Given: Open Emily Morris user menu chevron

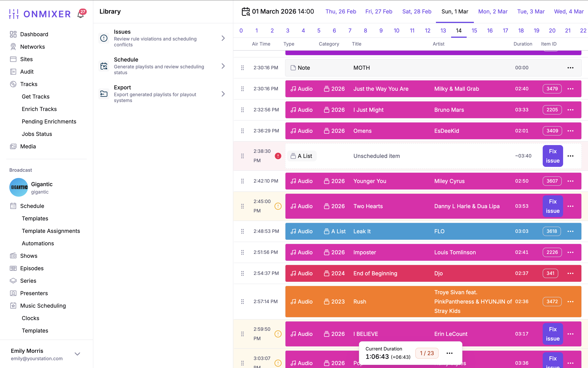Looking at the screenshot, I should [77, 354].
